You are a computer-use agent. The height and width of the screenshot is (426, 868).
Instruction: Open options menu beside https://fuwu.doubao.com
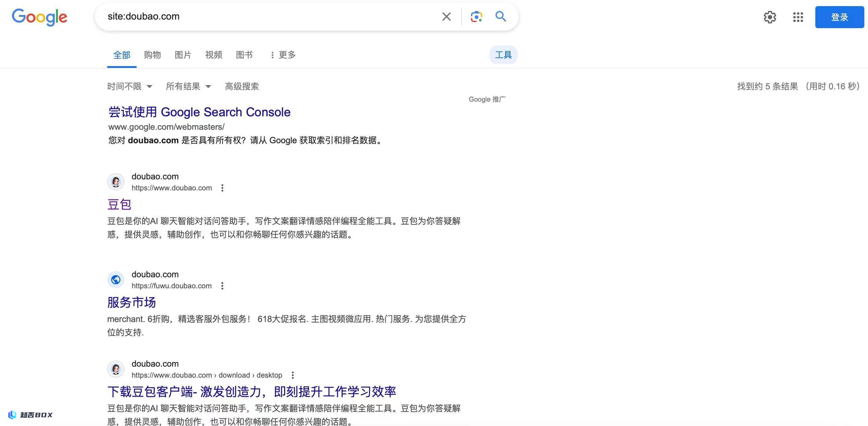click(222, 286)
